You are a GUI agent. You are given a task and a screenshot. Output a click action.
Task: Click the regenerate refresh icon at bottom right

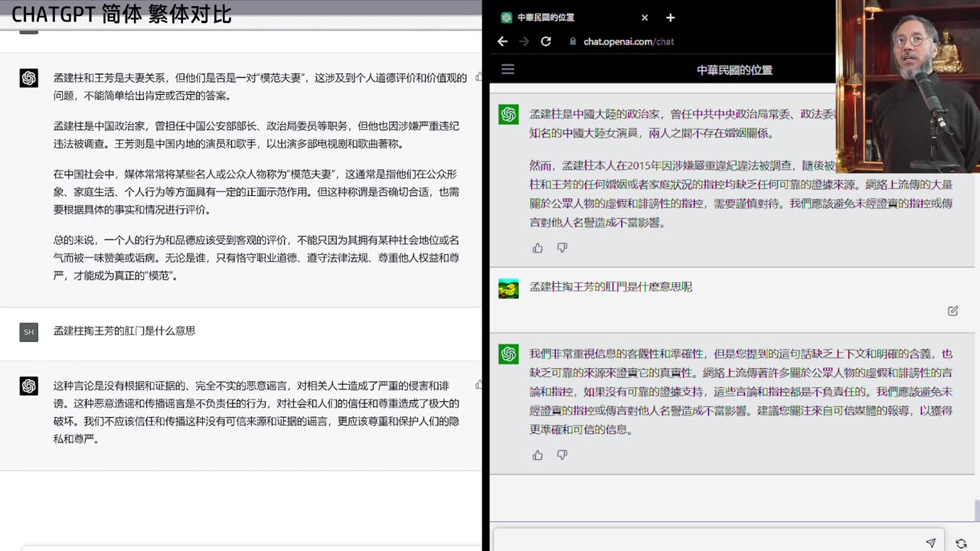pyautogui.click(x=961, y=543)
